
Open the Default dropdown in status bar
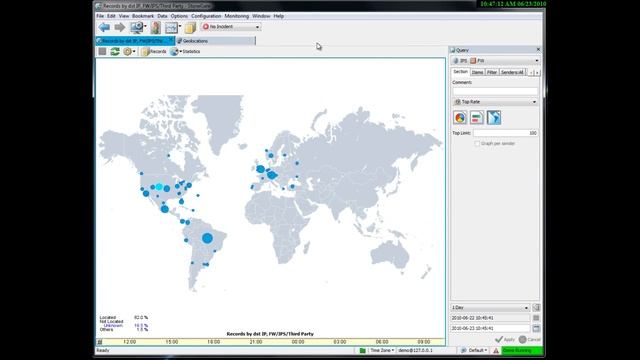click(x=474, y=350)
